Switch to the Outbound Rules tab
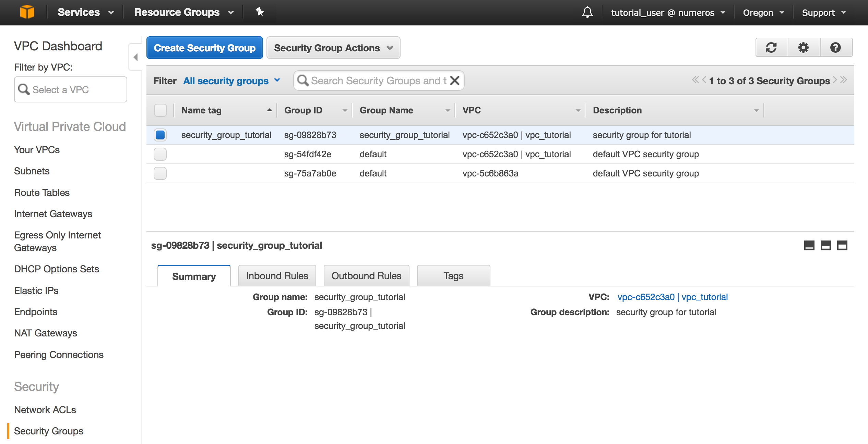This screenshot has width=868, height=444. click(366, 276)
